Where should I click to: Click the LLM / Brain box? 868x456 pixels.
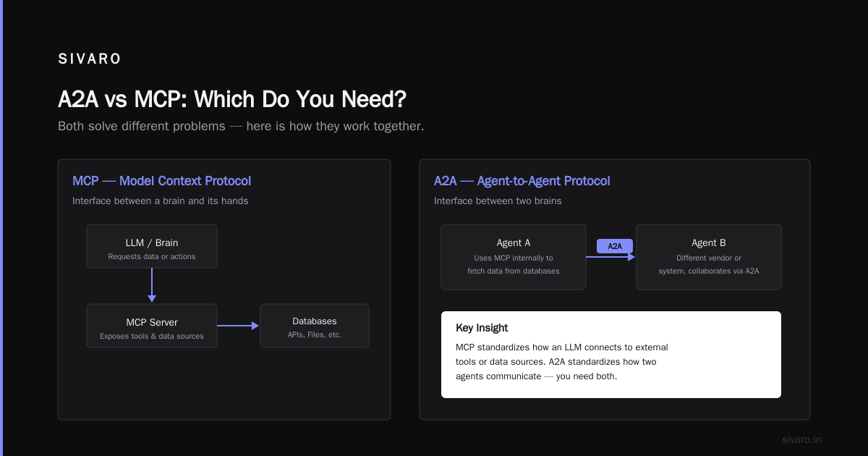(x=152, y=246)
